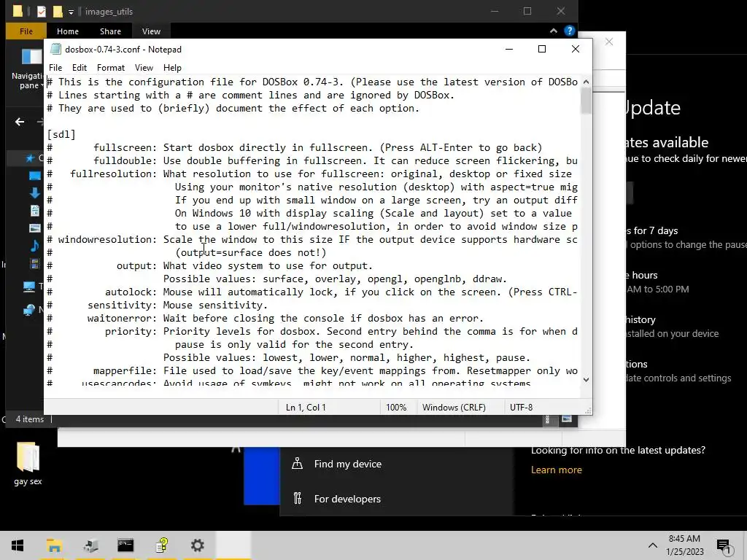Image resolution: width=747 pixels, height=560 pixels.
Task: Show hidden system tray icons
Action: [x=653, y=545]
